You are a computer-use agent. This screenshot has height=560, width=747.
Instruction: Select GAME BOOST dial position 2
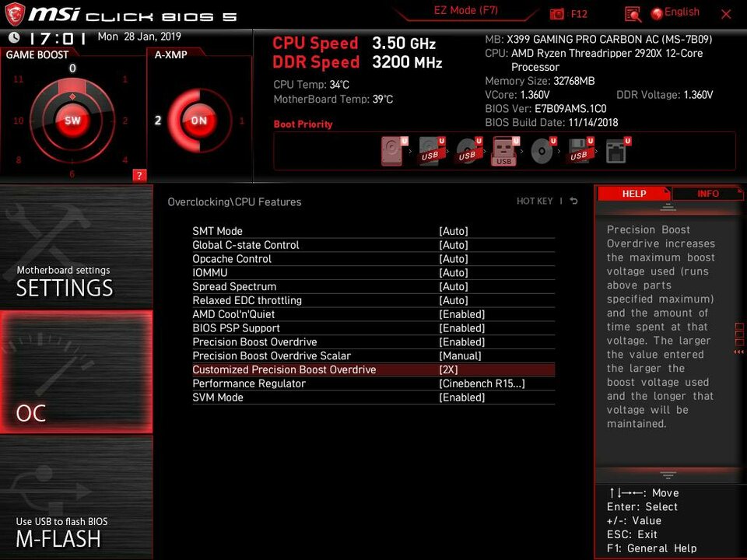[125, 121]
